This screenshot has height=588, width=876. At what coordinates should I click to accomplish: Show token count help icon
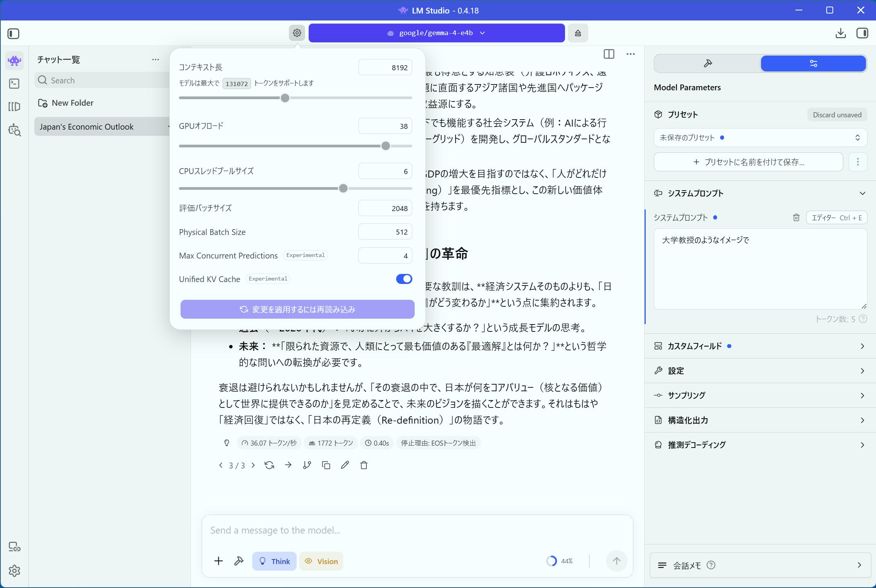tap(863, 319)
